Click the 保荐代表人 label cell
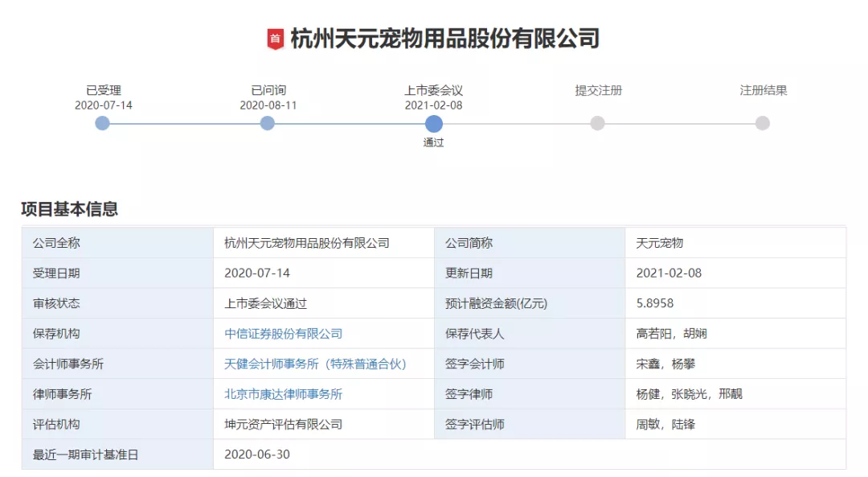 pos(530,334)
